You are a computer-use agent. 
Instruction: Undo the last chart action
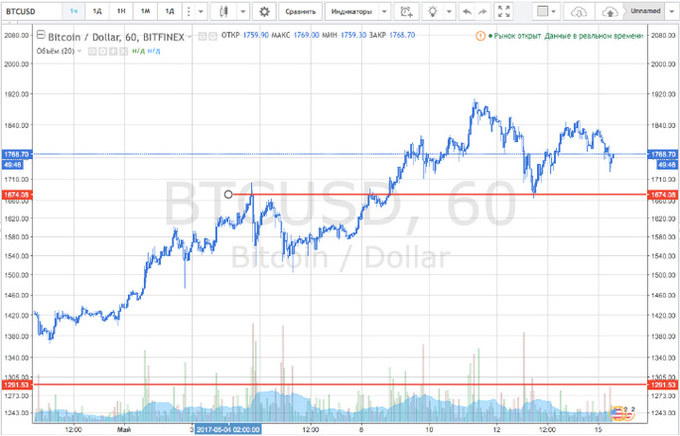click(468, 11)
